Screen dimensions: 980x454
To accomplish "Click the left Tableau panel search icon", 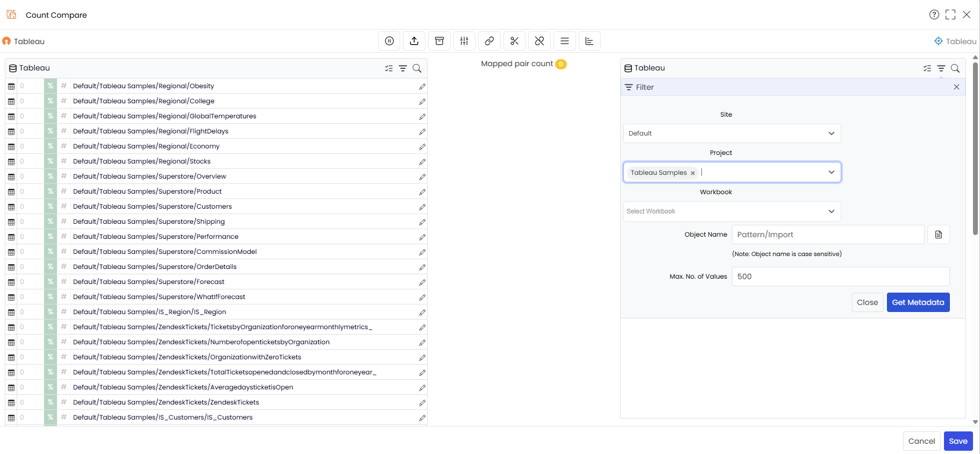I will (417, 68).
